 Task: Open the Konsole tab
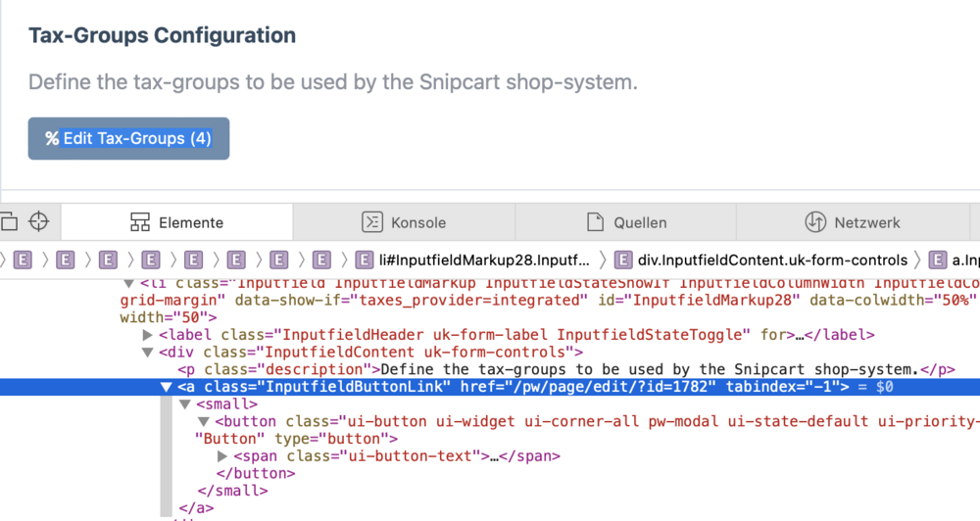point(404,223)
